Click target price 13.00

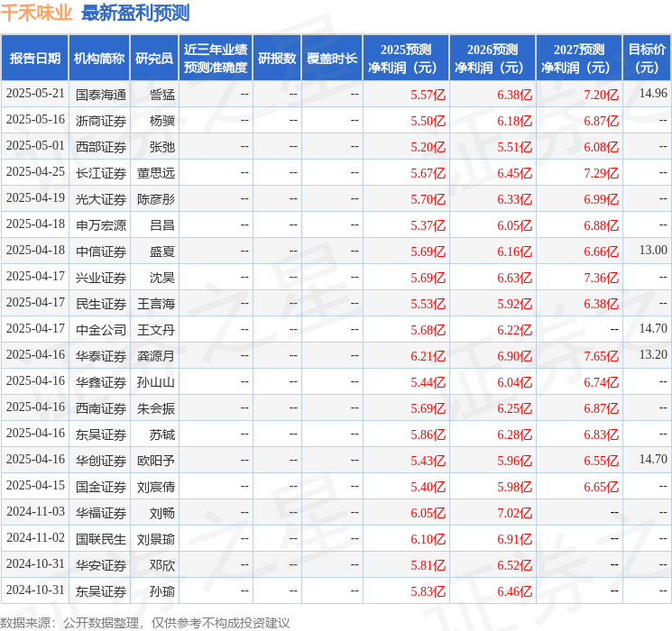point(653,250)
